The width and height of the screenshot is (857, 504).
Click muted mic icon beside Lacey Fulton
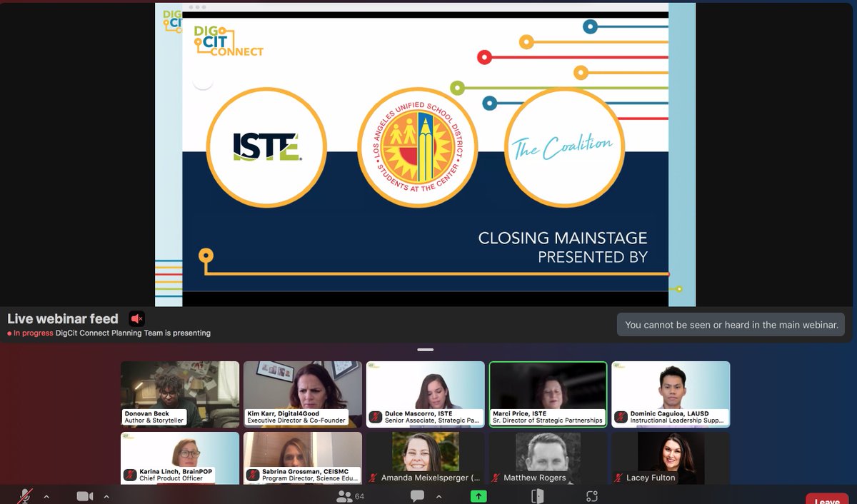(x=619, y=478)
